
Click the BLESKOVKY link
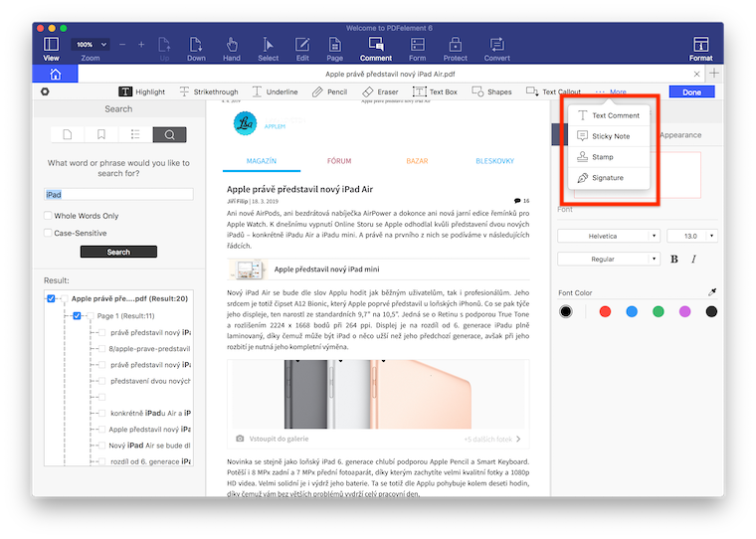pos(494,161)
